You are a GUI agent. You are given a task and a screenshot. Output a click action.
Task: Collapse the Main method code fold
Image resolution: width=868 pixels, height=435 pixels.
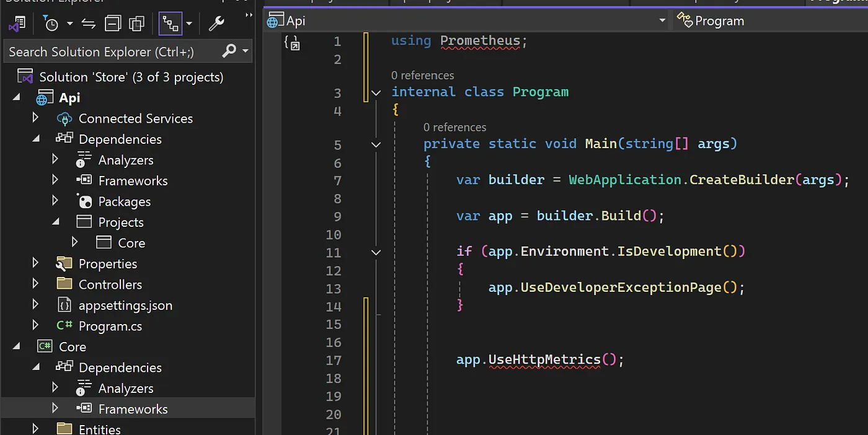(x=376, y=145)
